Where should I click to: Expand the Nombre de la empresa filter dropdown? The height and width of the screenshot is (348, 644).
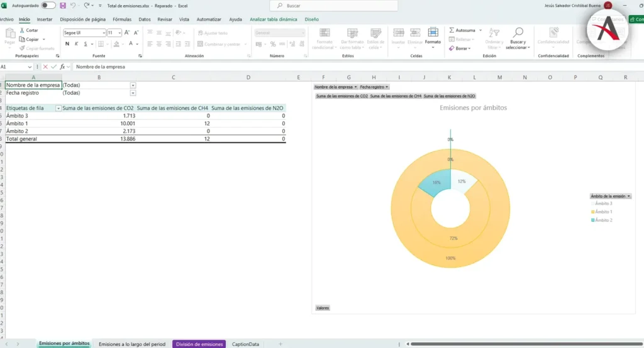133,85
